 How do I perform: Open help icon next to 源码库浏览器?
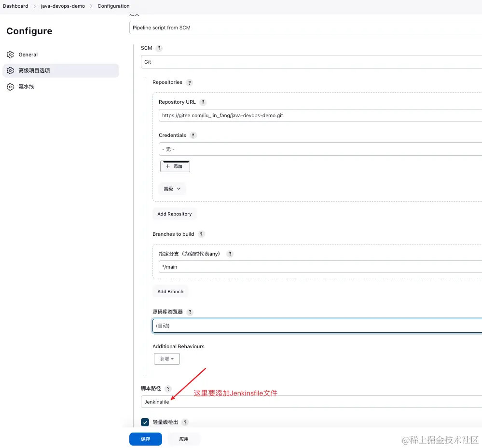[x=190, y=312]
